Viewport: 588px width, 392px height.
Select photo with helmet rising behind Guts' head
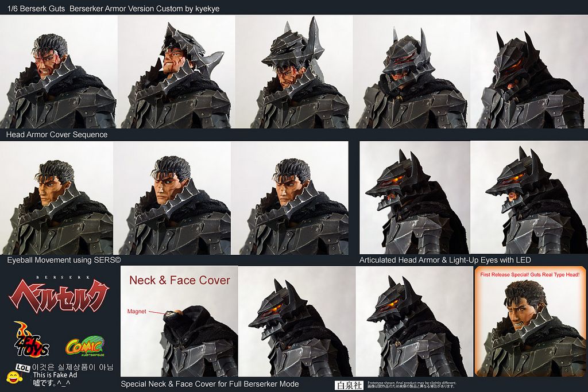point(176,72)
